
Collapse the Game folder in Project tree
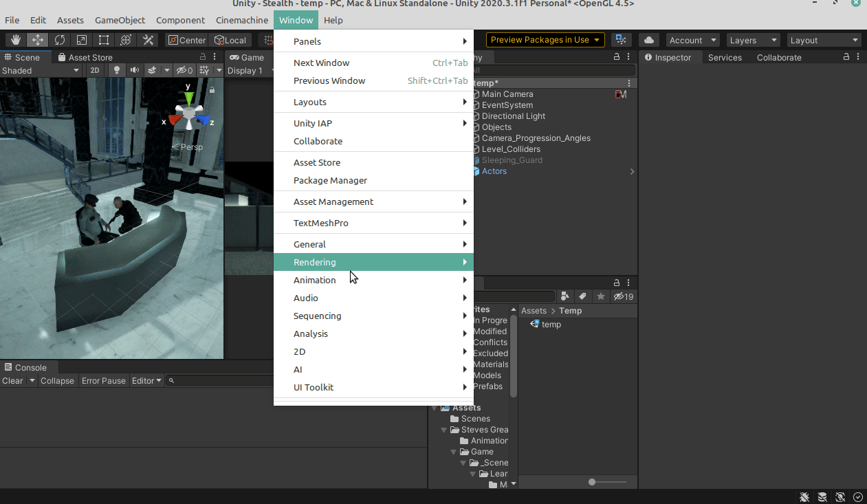(454, 452)
